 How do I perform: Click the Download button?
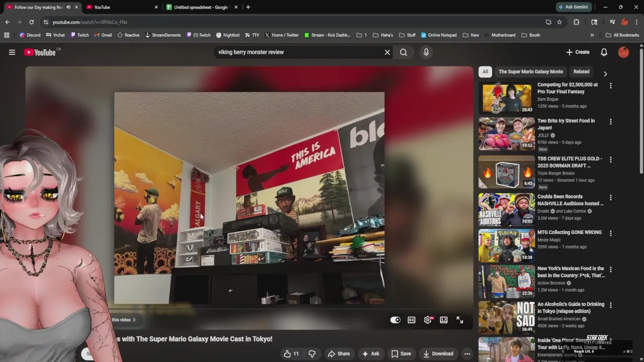(438, 354)
